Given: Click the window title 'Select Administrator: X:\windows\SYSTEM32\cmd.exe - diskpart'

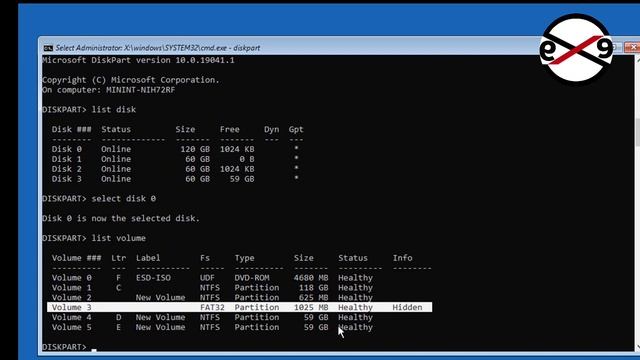Looking at the screenshot, I should coord(158,48).
